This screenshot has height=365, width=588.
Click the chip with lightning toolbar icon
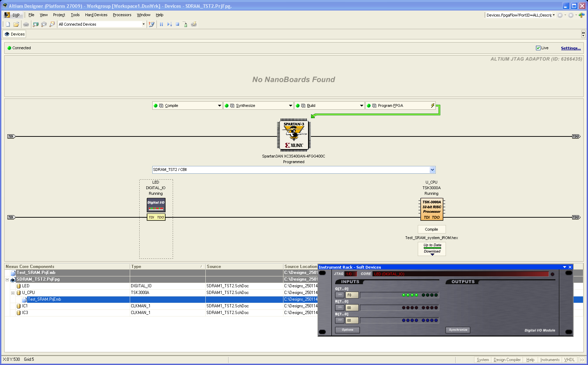[194, 24]
